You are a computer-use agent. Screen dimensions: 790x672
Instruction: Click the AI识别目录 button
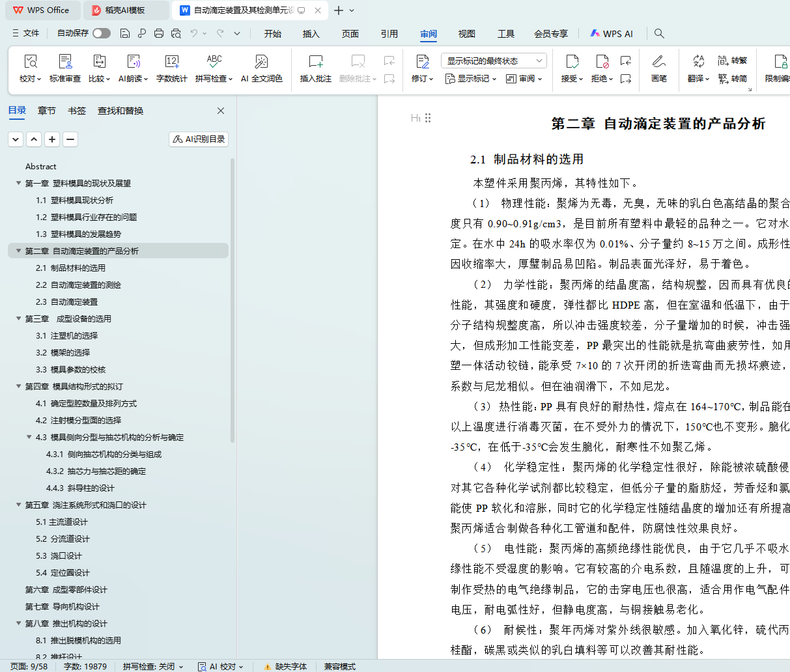pos(199,139)
